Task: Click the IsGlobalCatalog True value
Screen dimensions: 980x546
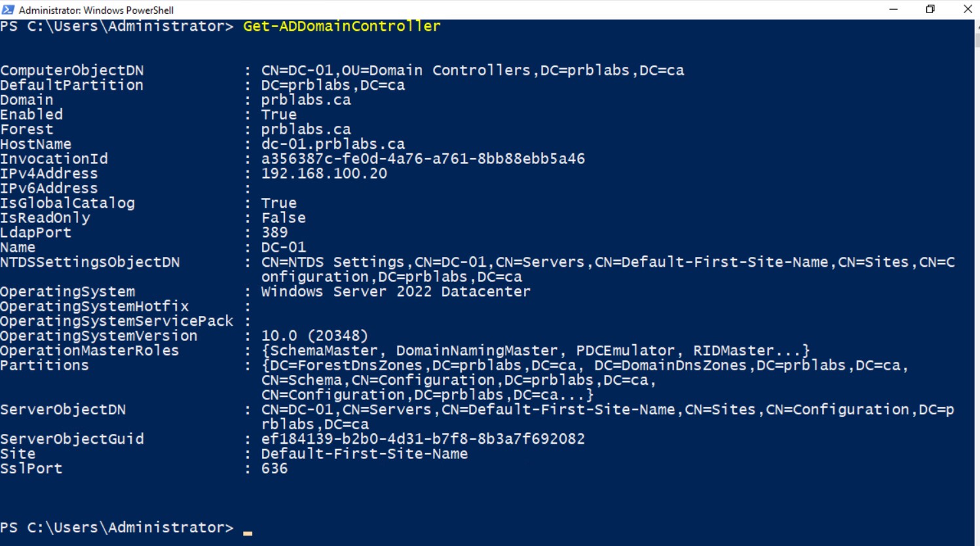Action: coord(278,203)
